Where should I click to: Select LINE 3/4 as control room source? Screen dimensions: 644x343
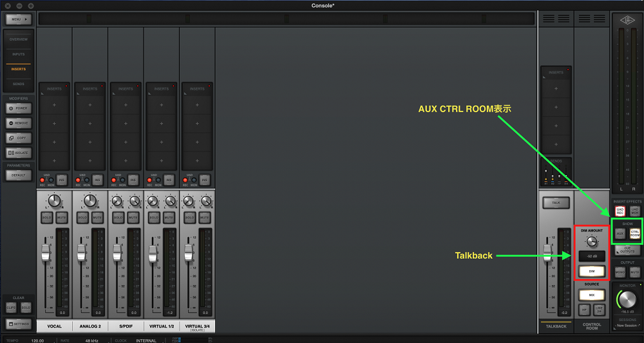[599, 309]
